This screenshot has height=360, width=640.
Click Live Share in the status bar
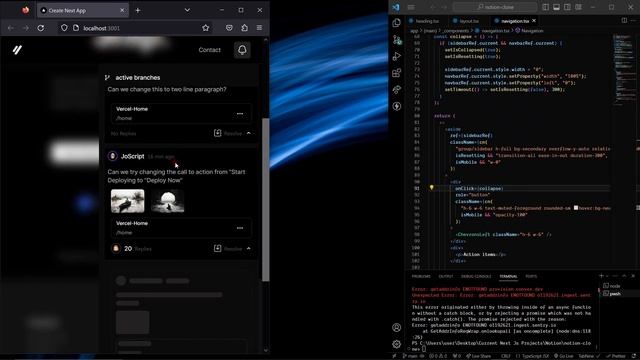478,356
